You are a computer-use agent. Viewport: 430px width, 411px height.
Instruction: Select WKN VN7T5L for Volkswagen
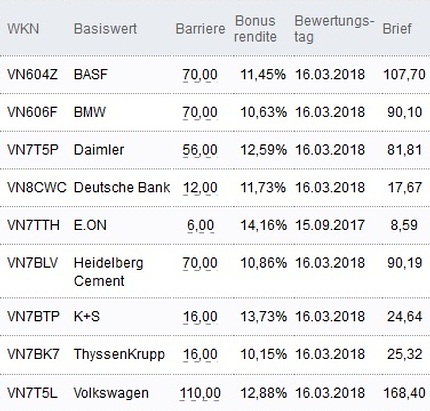click(32, 393)
